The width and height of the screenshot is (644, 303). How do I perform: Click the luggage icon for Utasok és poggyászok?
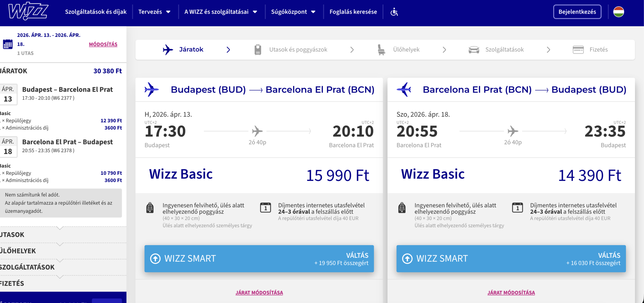point(258,50)
